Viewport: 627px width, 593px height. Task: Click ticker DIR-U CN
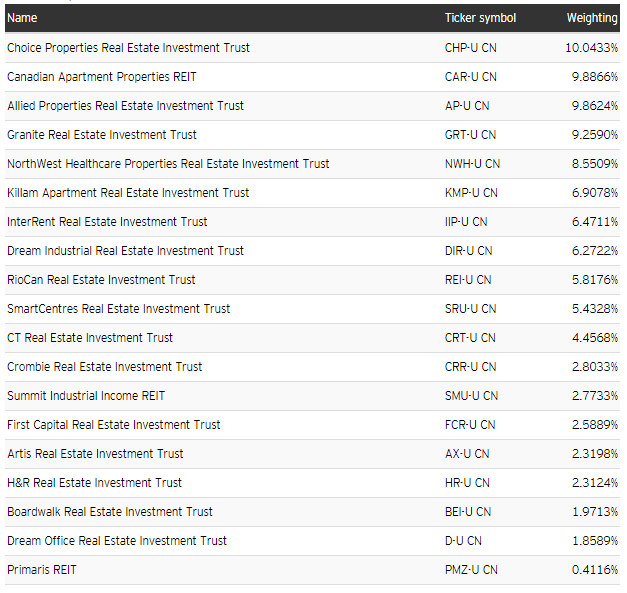pos(469,251)
